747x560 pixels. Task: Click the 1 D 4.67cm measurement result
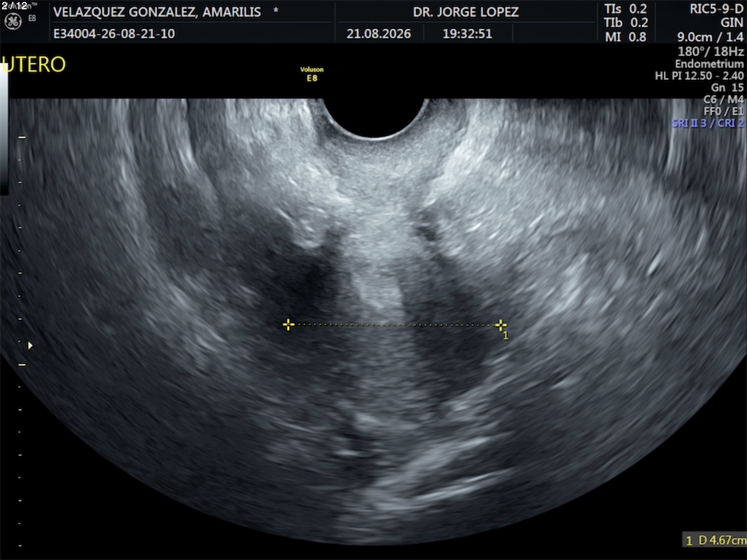[716, 540]
